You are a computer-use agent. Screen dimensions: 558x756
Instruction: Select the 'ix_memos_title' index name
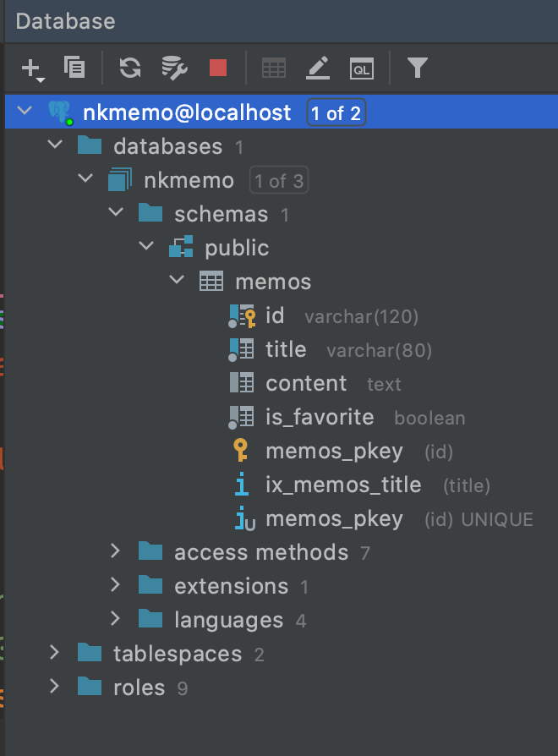coord(343,485)
